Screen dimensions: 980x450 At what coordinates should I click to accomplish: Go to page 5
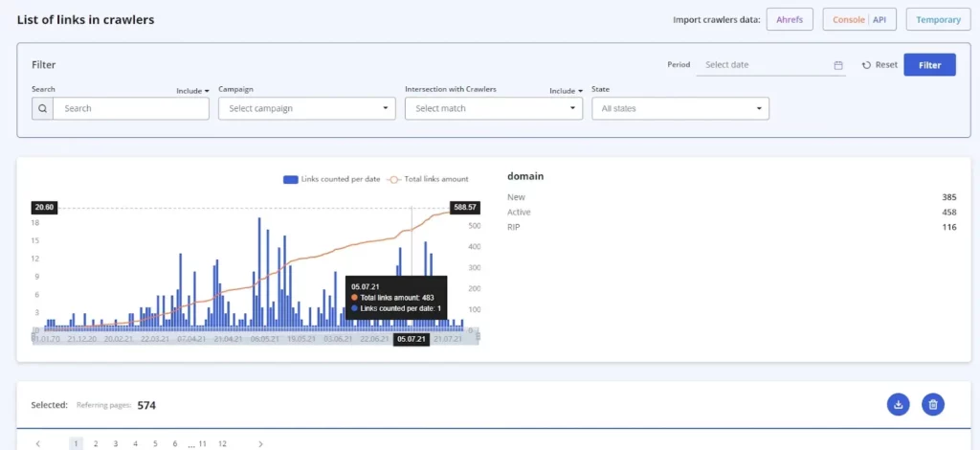(x=155, y=443)
